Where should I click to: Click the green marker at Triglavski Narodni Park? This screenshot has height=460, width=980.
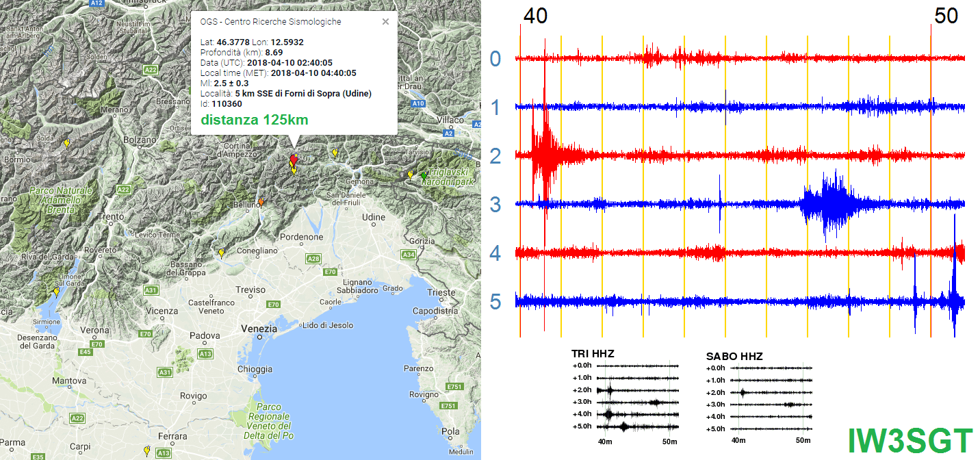(423, 176)
